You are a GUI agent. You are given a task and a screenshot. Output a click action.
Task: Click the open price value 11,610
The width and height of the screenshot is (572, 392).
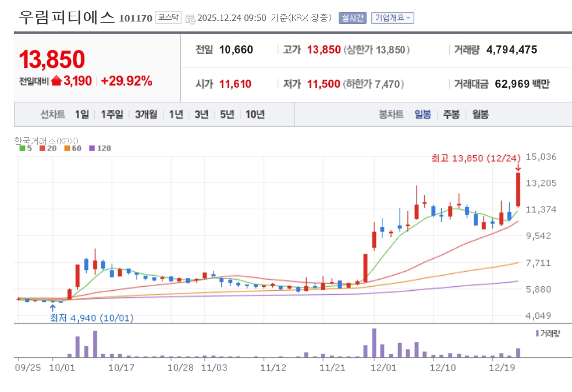(235, 84)
